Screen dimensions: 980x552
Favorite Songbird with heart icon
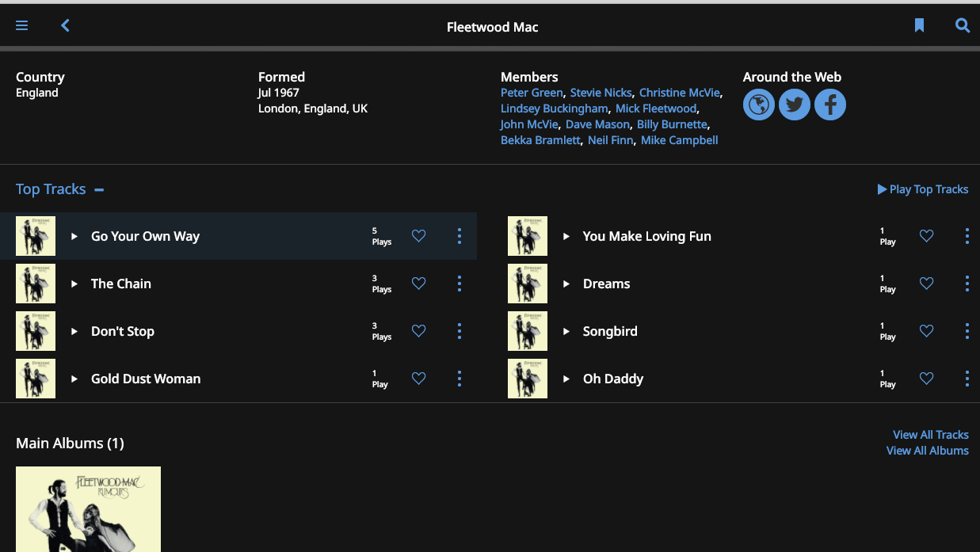[x=926, y=331]
